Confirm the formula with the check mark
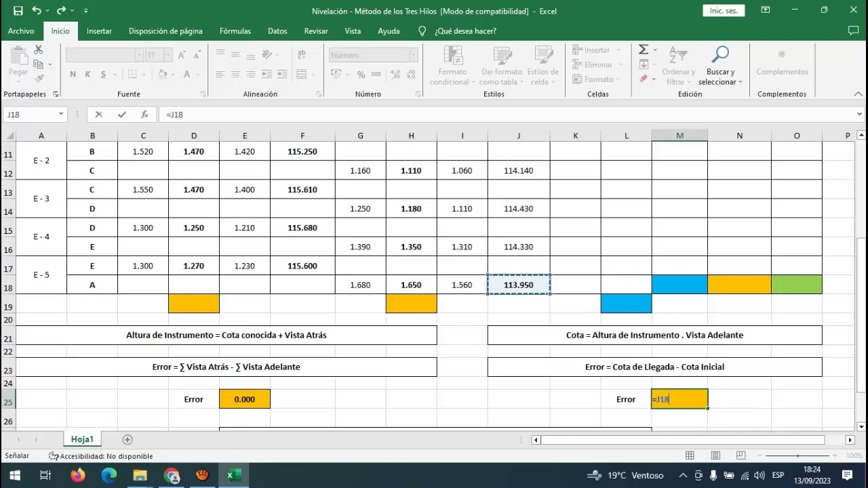Image resolution: width=868 pixels, height=488 pixels. click(122, 115)
